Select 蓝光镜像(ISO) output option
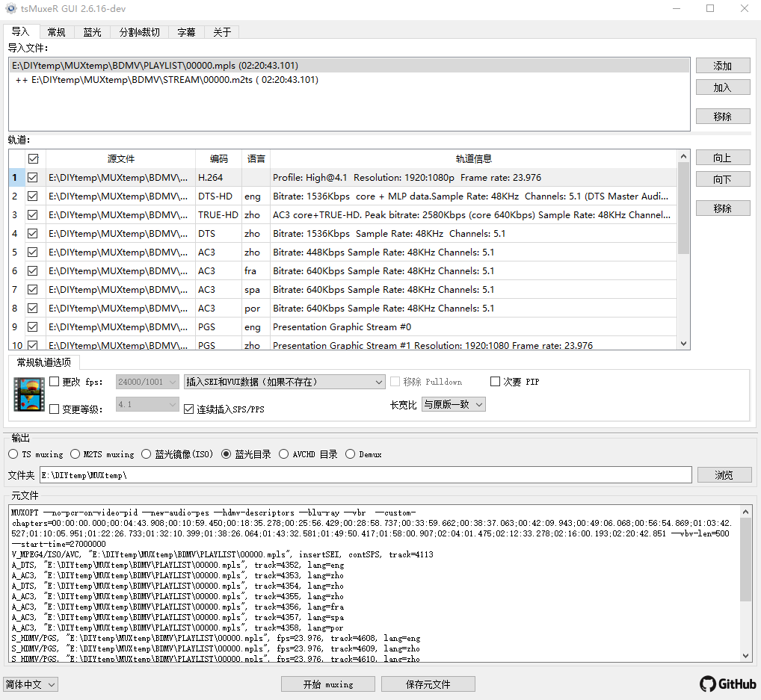 tap(146, 454)
